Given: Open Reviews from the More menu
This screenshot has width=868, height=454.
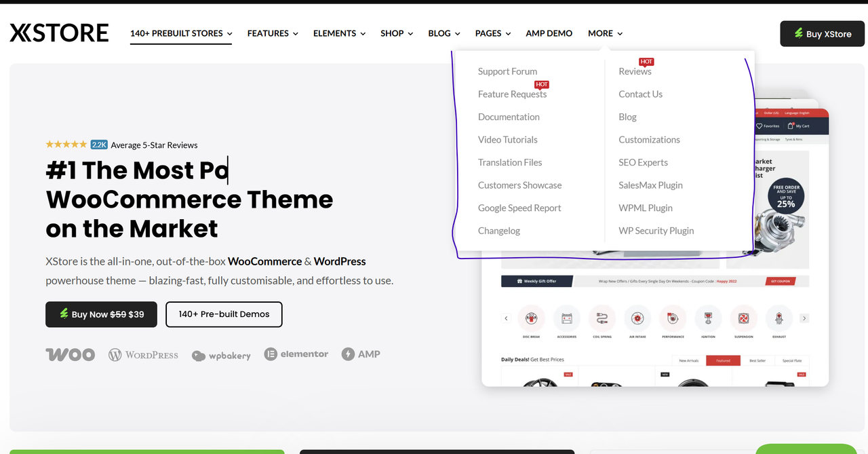Looking at the screenshot, I should tap(635, 71).
